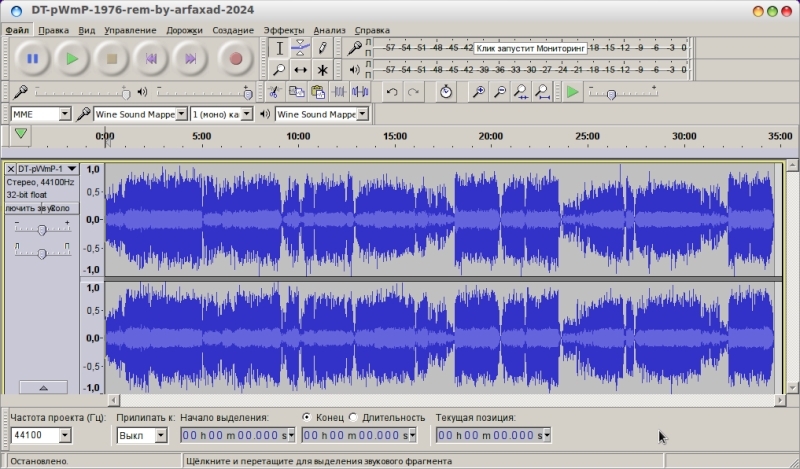Select the Selection (I-beam) tool
The image size is (800, 469).
279,48
